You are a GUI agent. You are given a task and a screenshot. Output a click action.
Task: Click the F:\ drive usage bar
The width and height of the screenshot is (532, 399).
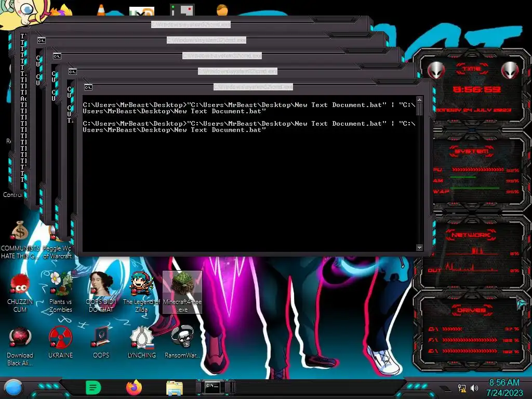coord(470,340)
